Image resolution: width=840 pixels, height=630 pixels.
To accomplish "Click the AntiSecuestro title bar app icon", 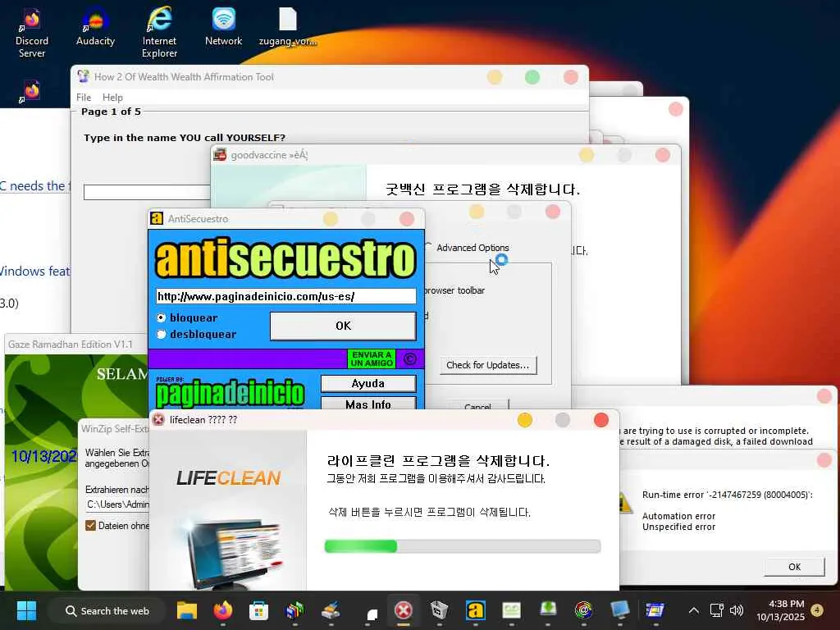I will click(157, 218).
